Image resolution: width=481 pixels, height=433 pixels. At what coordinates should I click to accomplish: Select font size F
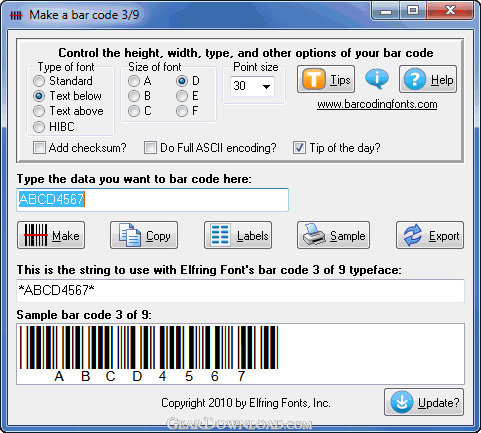[x=182, y=111]
